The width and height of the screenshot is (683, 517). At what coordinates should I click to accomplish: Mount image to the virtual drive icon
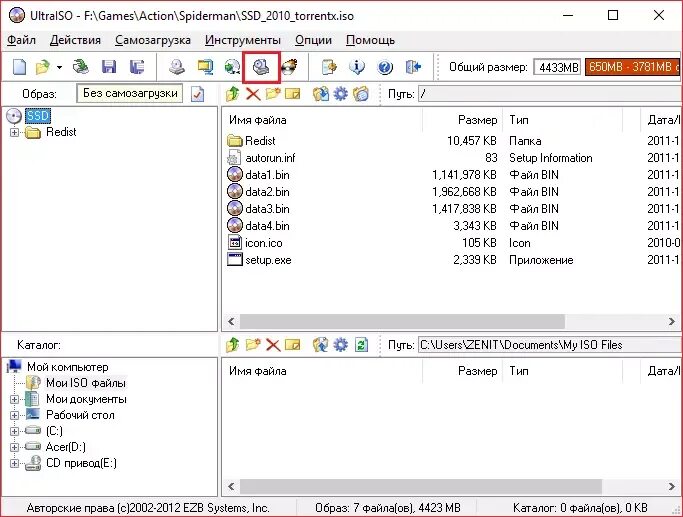point(261,67)
